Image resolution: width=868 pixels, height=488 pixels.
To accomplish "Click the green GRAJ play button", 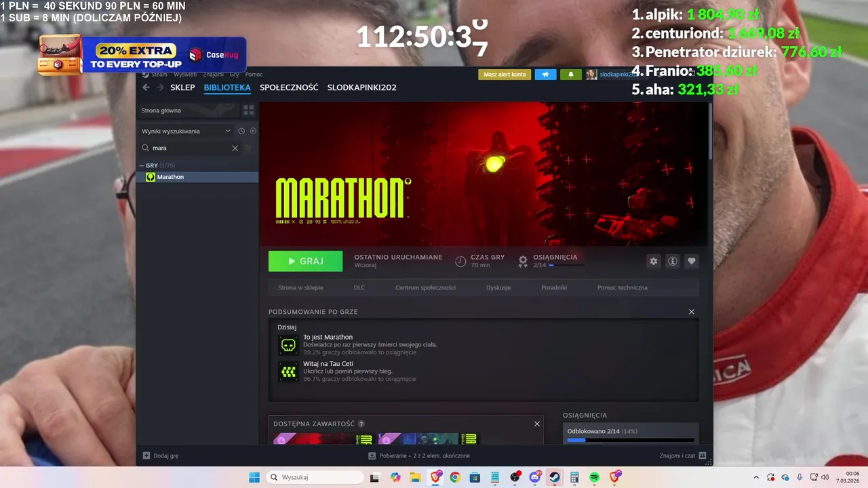I will click(x=305, y=261).
